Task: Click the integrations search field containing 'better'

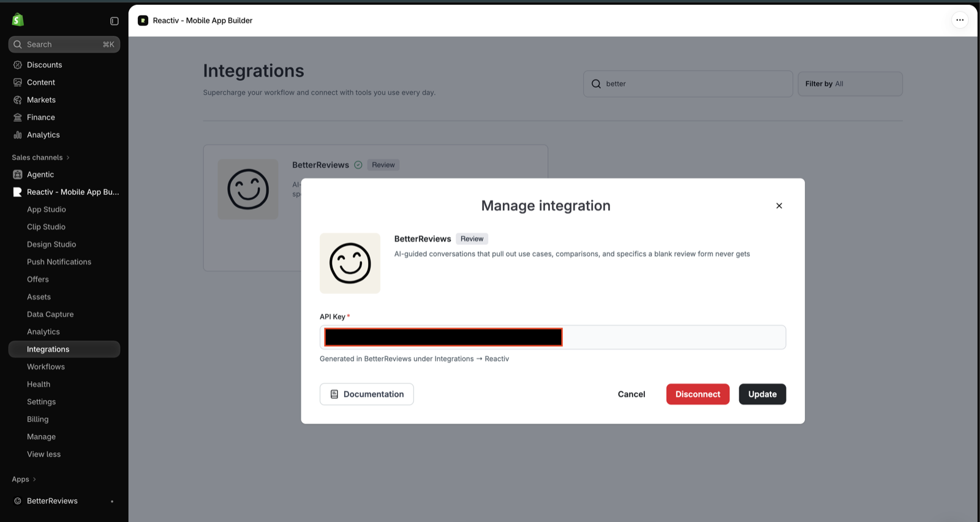Action: click(688, 84)
